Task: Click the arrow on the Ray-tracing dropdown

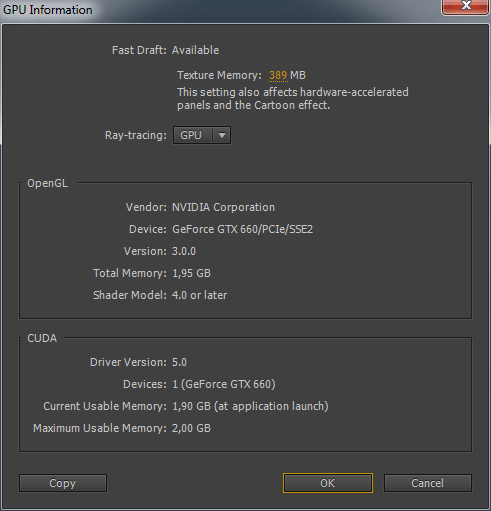Action: coord(222,135)
